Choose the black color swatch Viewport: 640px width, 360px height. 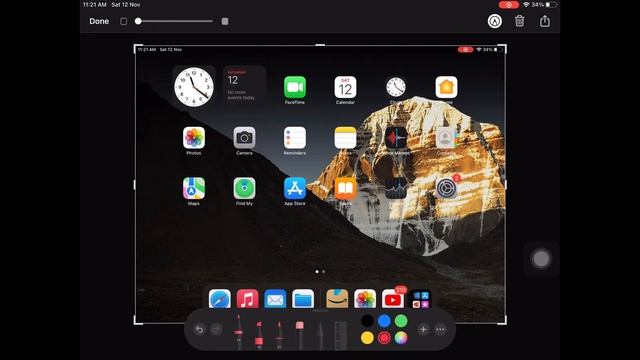click(367, 321)
